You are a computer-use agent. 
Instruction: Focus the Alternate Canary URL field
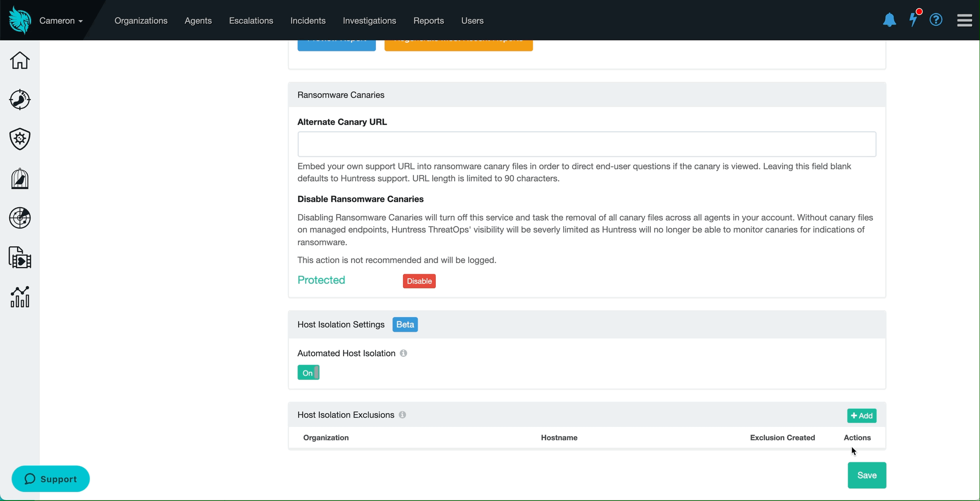coord(587,144)
